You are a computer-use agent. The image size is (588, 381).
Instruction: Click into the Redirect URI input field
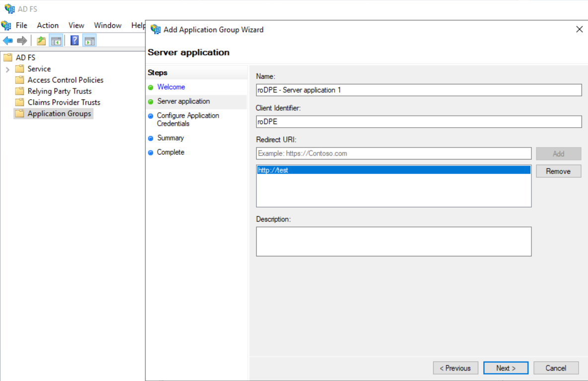[x=393, y=153]
